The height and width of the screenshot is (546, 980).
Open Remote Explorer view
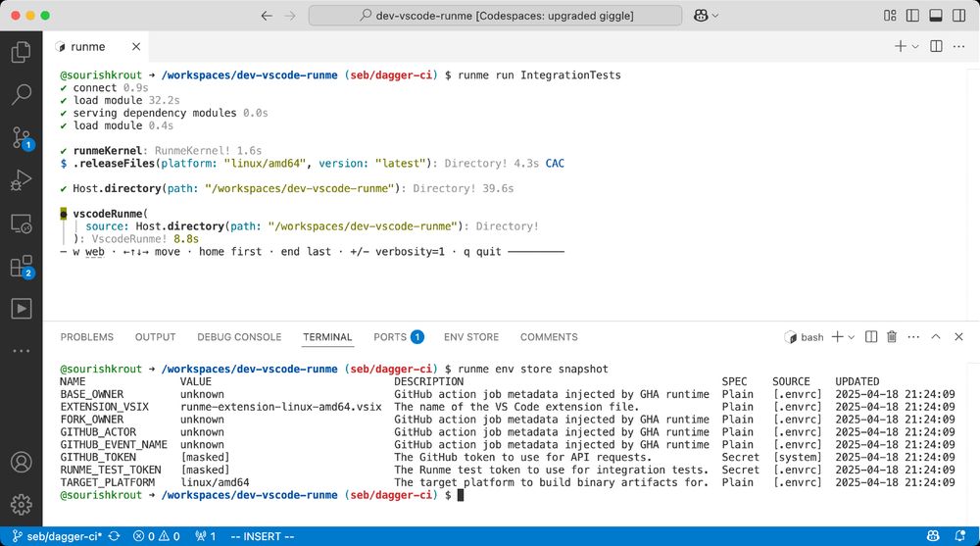(x=22, y=223)
